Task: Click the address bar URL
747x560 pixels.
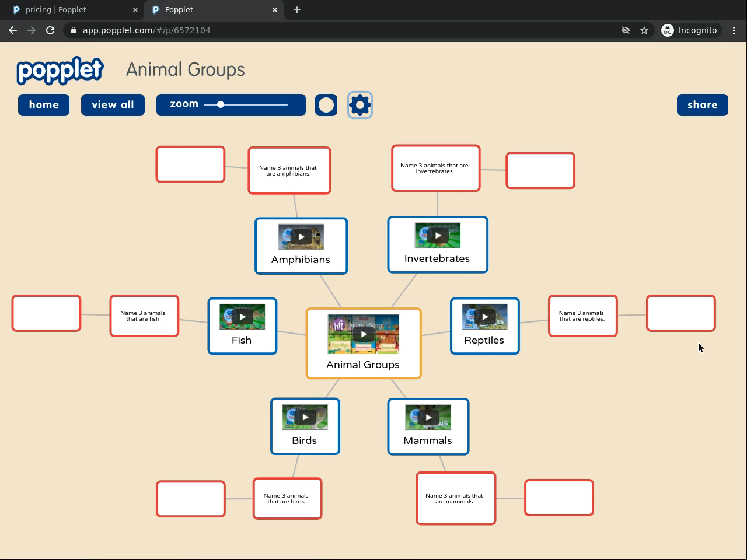Action: pyautogui.click(x=146, y=30)
